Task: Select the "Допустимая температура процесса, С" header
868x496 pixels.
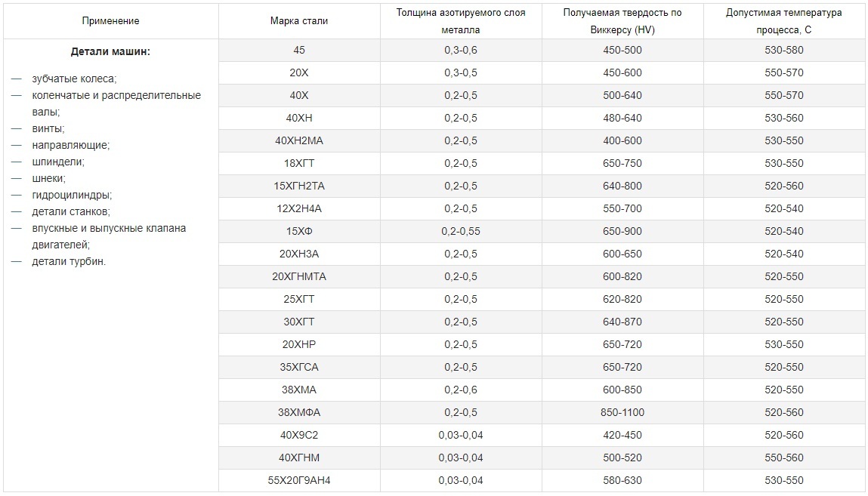Action: (784, 21)
